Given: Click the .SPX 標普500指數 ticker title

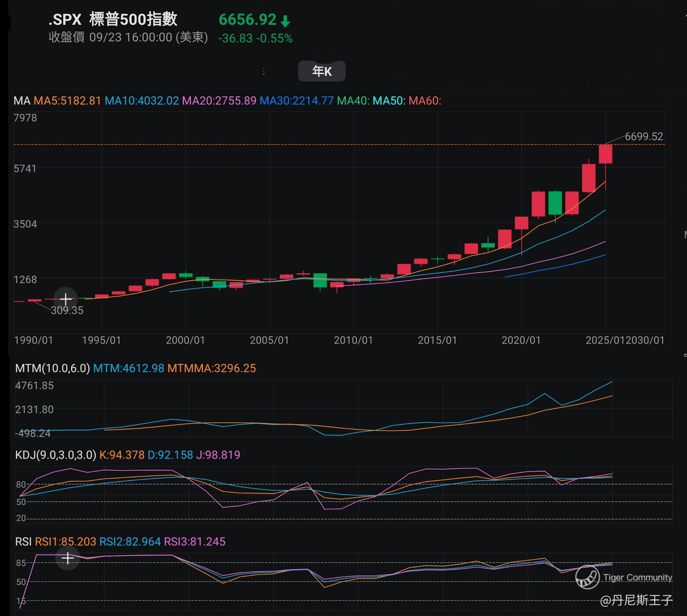Looking at the screenshot, I should point(113,20).
